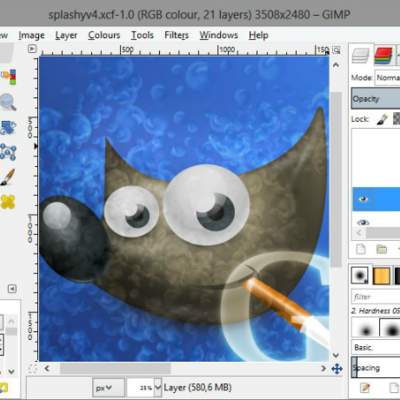Click the vertical scrollbar down arrow
Screen dimensions: 400x400
[x=336, y=355]
